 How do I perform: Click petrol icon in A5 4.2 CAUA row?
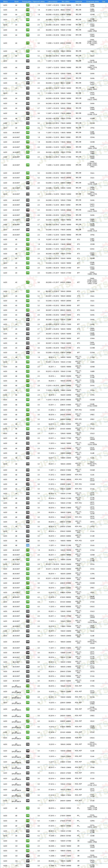[28, 310]
